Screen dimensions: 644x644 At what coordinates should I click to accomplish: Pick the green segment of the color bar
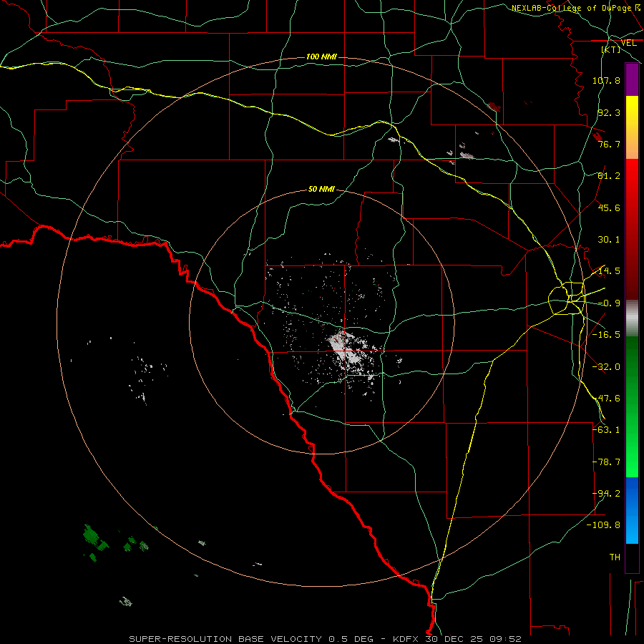pyautogui.click(x=632, y=406)
